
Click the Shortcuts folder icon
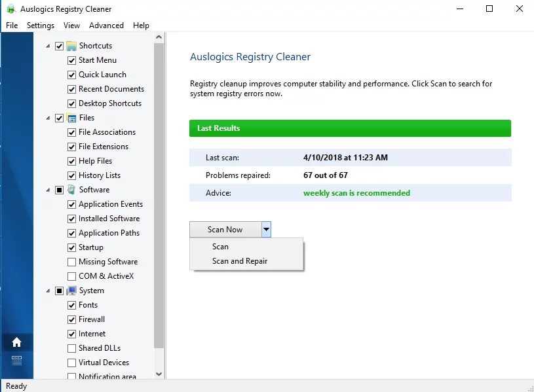[x=71, y=46]
